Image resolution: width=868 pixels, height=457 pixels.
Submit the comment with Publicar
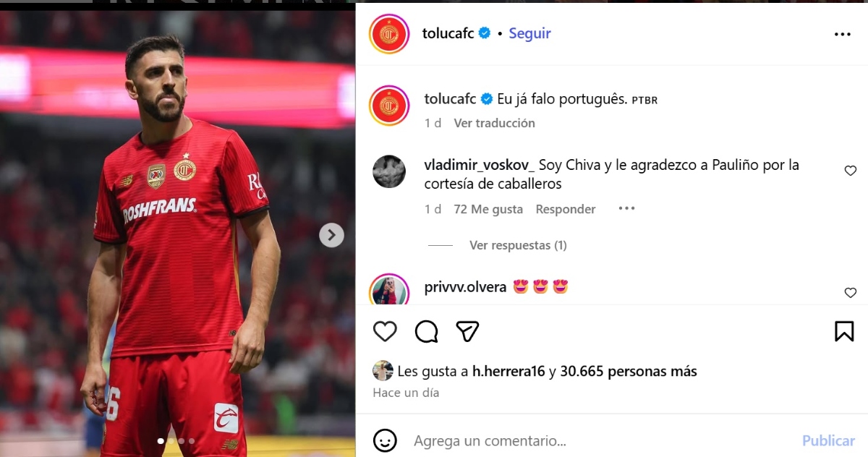click(x=828, y=440)
